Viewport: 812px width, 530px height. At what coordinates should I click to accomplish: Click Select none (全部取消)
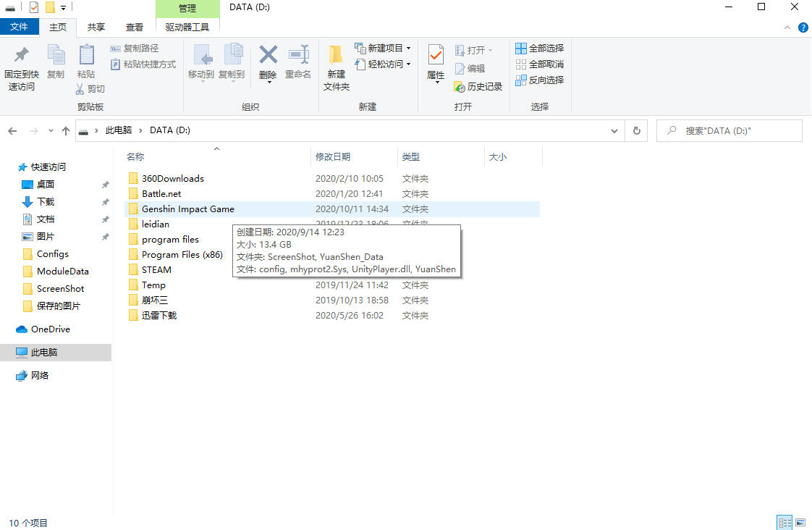click(x=540, y=64)
